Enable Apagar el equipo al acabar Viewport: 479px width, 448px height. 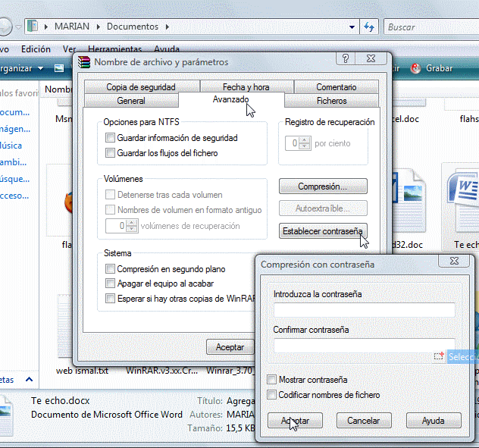click(x=110, y=284)
